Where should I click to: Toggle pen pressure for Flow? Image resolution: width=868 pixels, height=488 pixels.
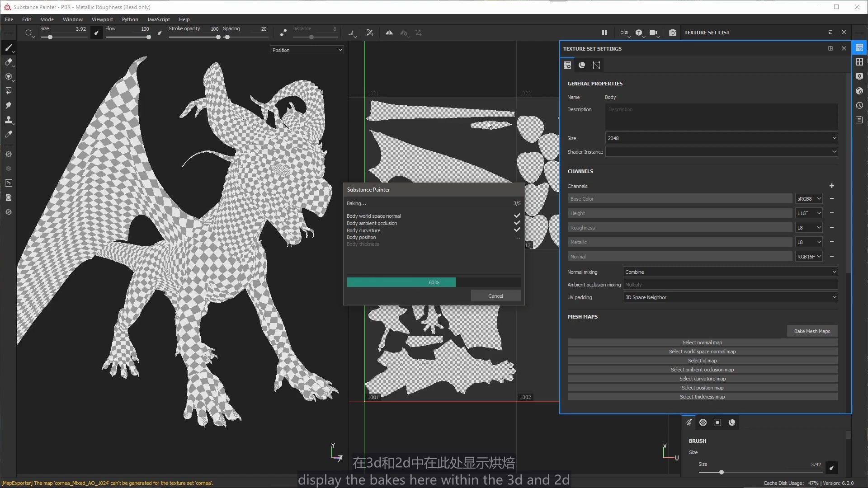[160, 33]
